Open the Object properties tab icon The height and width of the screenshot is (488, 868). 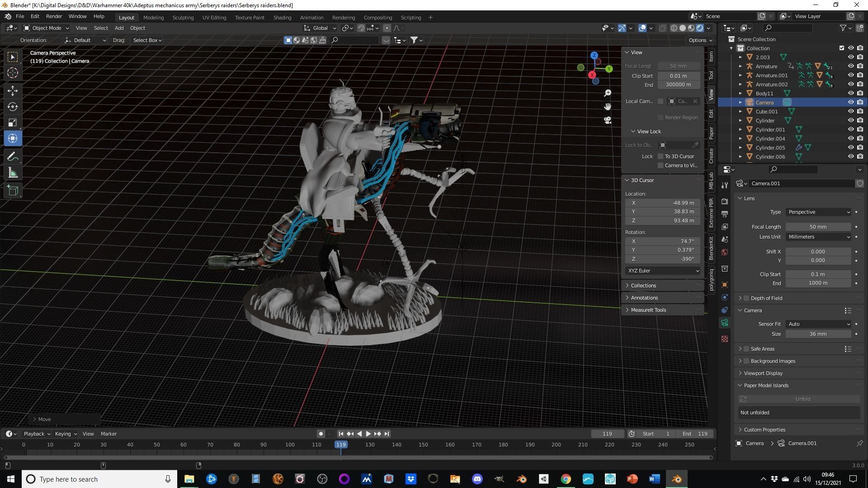(x=725, y=285)
